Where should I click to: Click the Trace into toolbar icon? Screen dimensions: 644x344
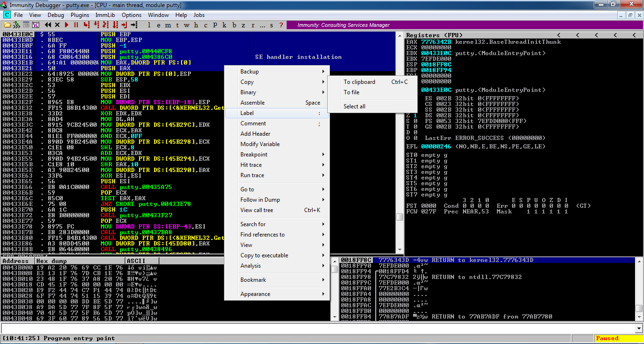click(106, 25)
